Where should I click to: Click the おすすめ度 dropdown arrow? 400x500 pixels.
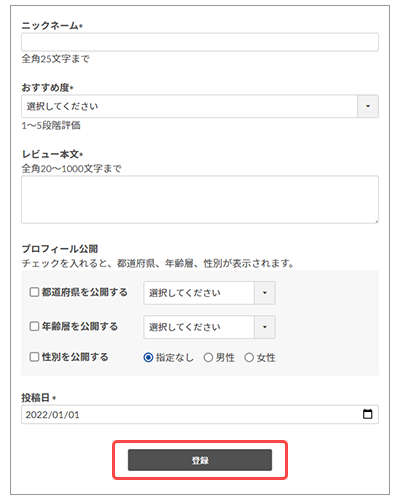[368, 106]
